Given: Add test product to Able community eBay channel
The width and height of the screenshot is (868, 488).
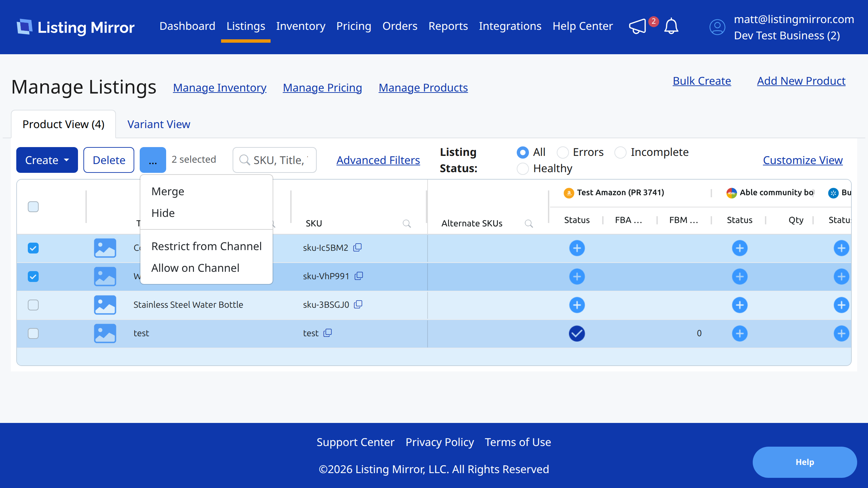Looking at the screenshot, I should (x=739, y=333).
